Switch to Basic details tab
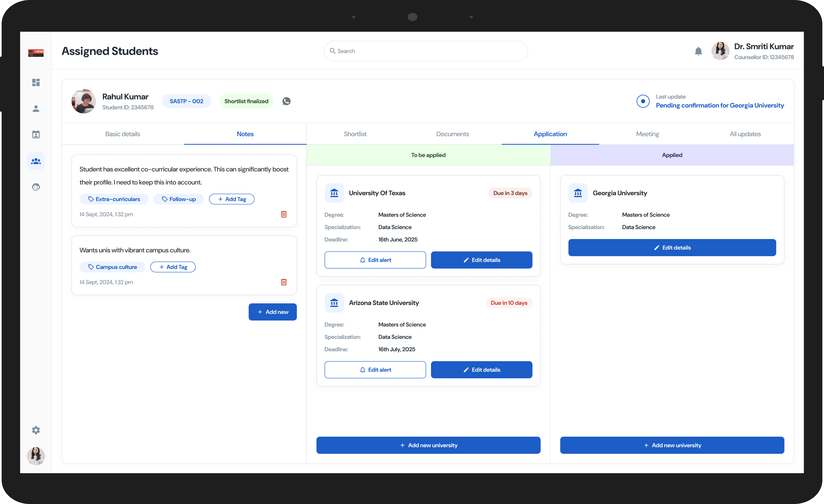 (122, 134)
